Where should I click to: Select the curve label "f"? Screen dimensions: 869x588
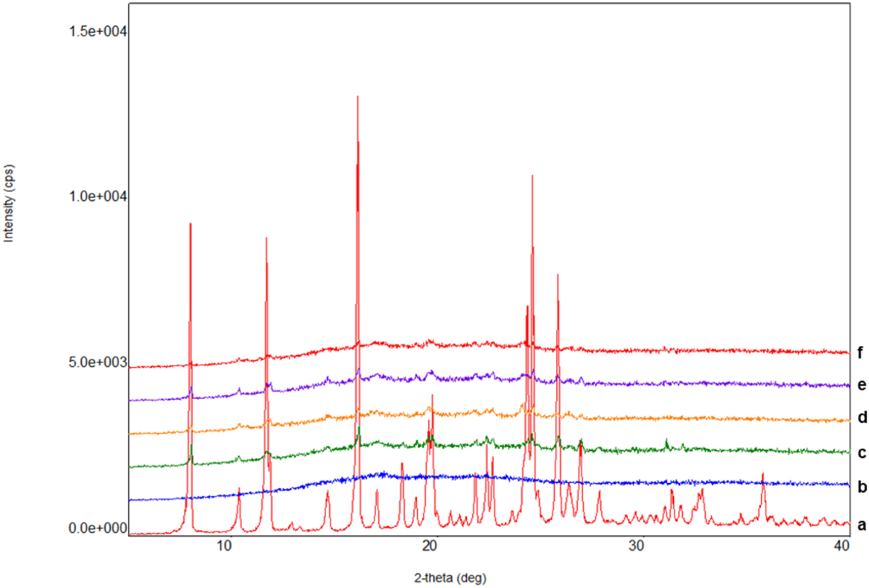coord(860,353)
